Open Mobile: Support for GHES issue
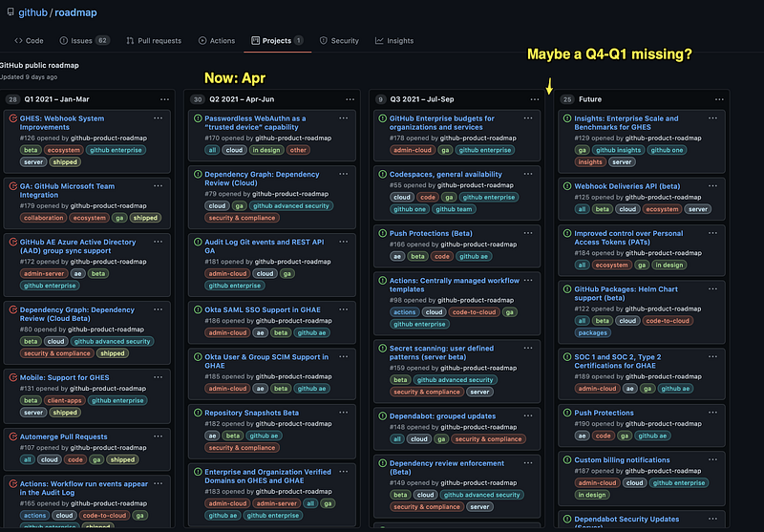Image resolution: width=764 pixels, height=532 pixels. click(x=64, y=377)
